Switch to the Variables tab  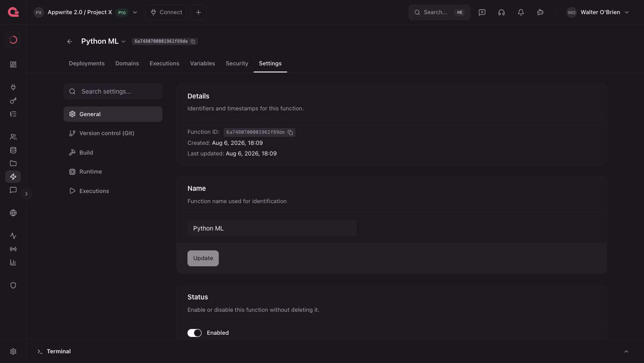pyautogui.click(x=202, y=64)
